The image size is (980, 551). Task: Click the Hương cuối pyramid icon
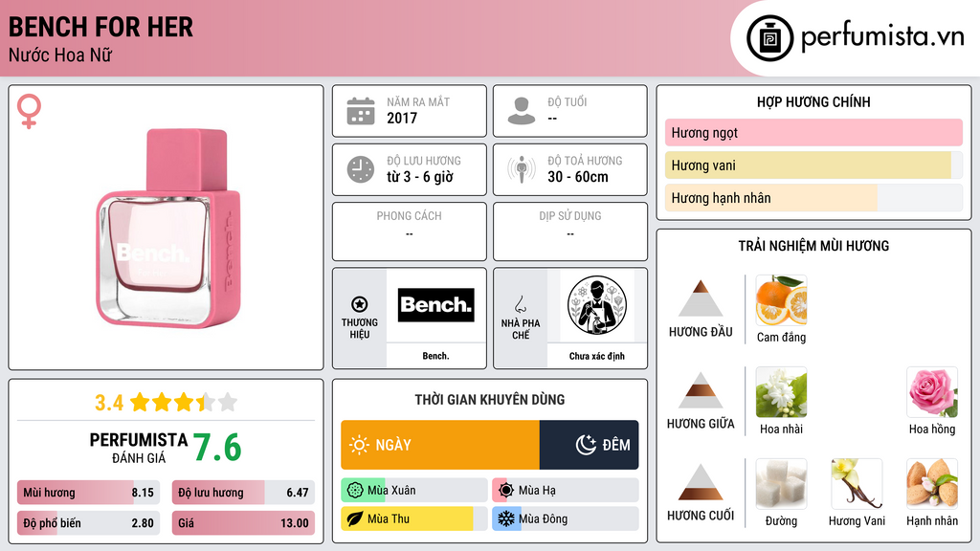tap(701, 482)
